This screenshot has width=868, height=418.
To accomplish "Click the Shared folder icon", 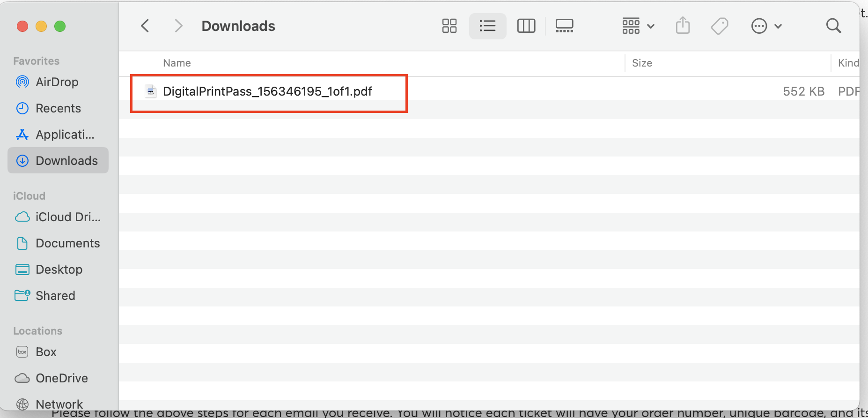I will (x=22, y=295).
